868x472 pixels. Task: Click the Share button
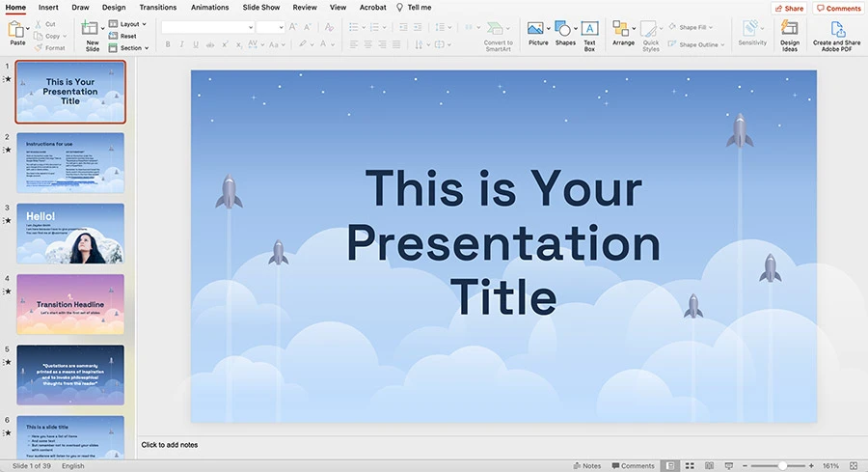click(x=788, y=8)
